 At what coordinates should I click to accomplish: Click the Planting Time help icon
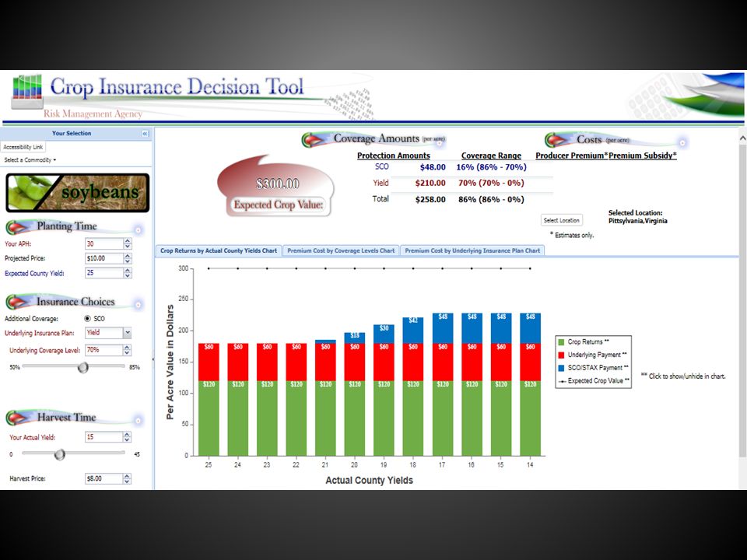(x=139, y=230)
